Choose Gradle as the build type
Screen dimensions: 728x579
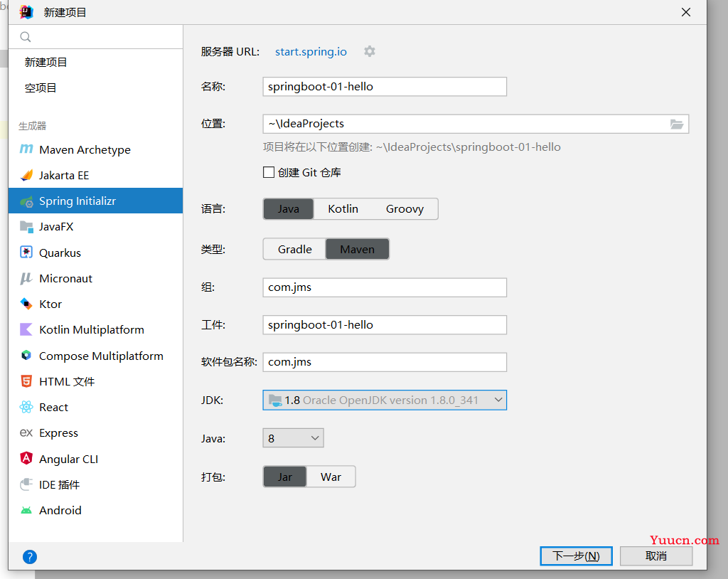[x=295, y=250]
